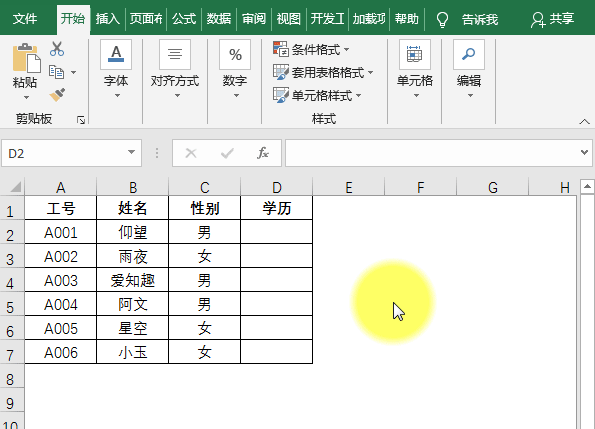
Task: Click the fx insert function icon
Action: 263,153
